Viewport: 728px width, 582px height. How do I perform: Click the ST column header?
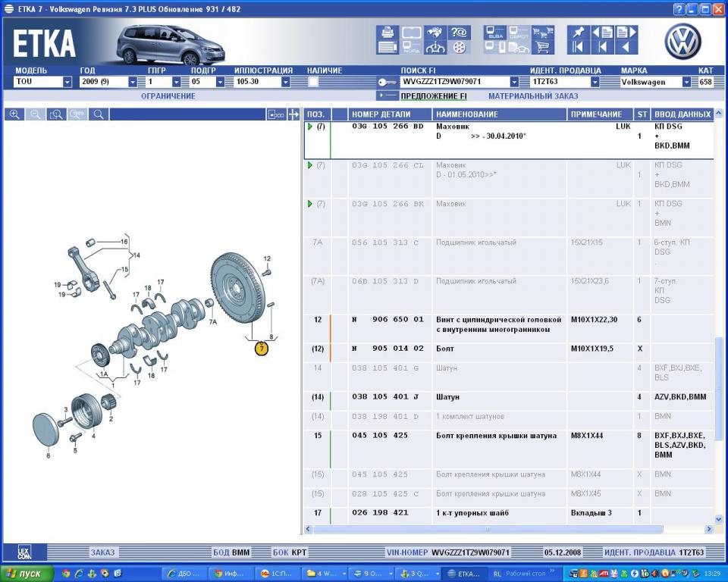(x=642, y=114)
